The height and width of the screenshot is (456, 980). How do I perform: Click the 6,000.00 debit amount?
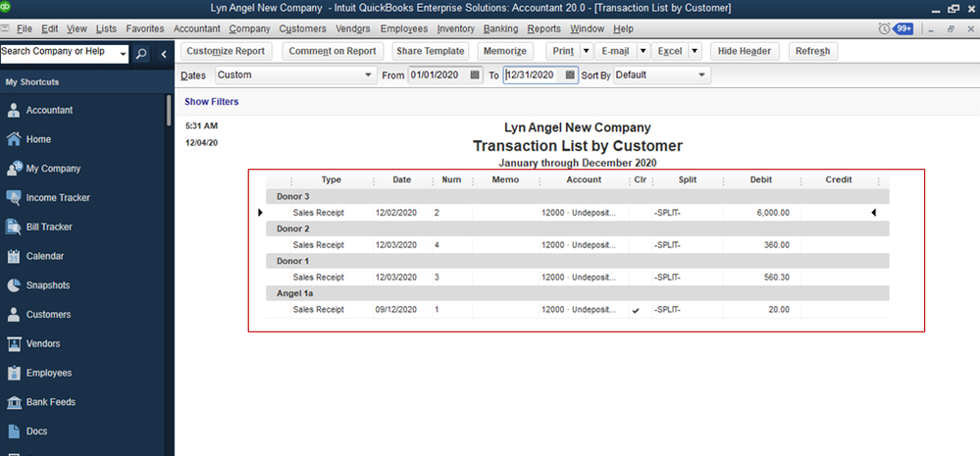coord(773,213)
